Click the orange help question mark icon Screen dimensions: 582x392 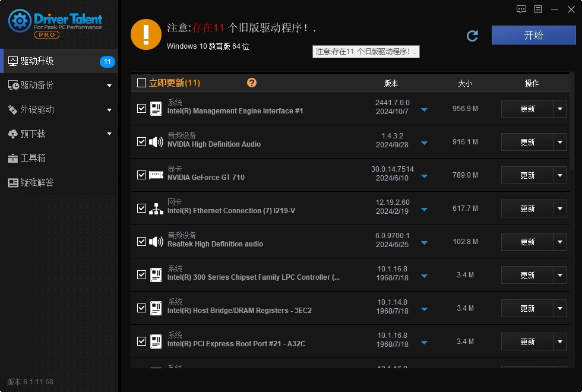pyautogui.click(x=252, y=83)
